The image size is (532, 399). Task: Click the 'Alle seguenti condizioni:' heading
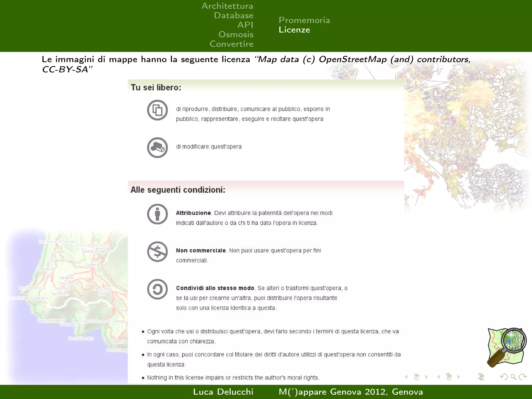178,190
